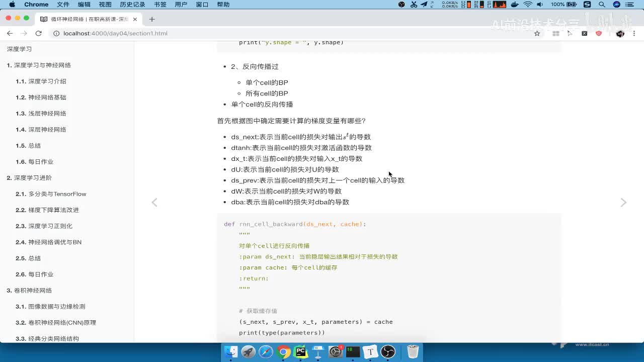Open the Docker whale menu bar icon
Image resolution: width=644 pixels, height=362 pixels.
tap(515, 5)
